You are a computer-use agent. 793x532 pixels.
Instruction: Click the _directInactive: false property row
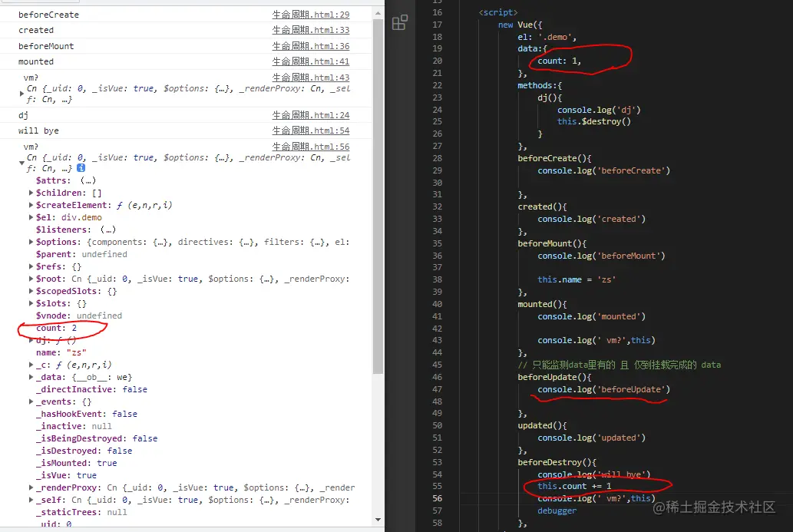(x=91, y=389)
